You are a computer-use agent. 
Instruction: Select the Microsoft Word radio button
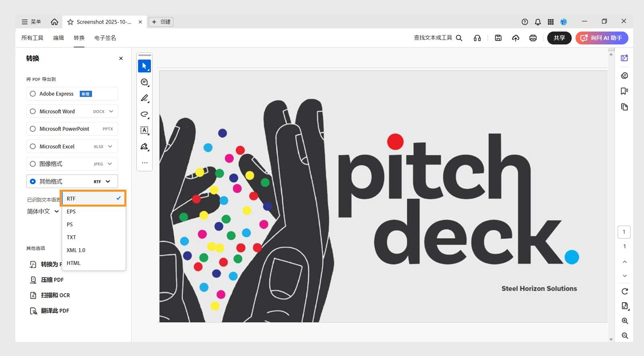click(33, 111)
